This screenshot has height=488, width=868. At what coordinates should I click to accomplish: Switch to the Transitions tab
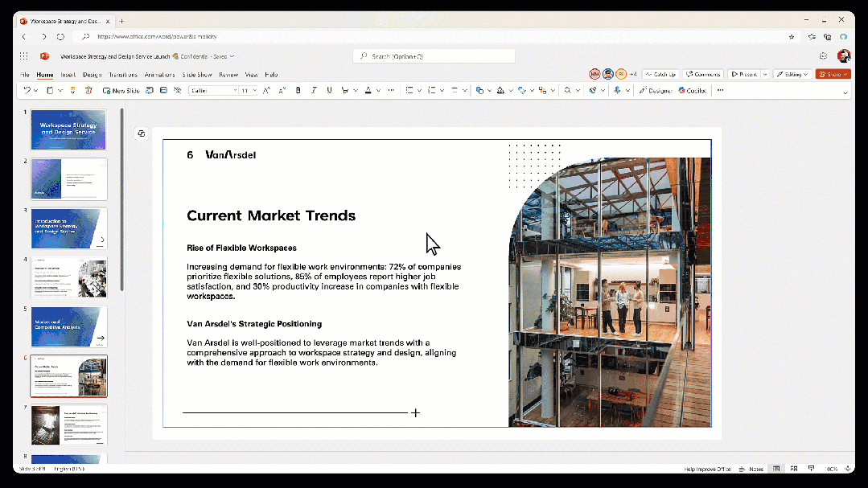click(x=123, y=75)
